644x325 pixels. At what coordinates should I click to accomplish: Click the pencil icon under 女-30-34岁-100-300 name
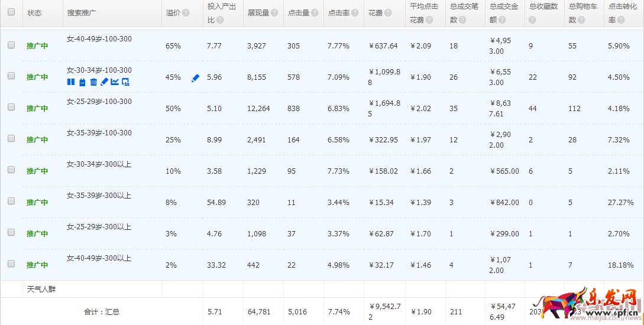tap(104, 82)
